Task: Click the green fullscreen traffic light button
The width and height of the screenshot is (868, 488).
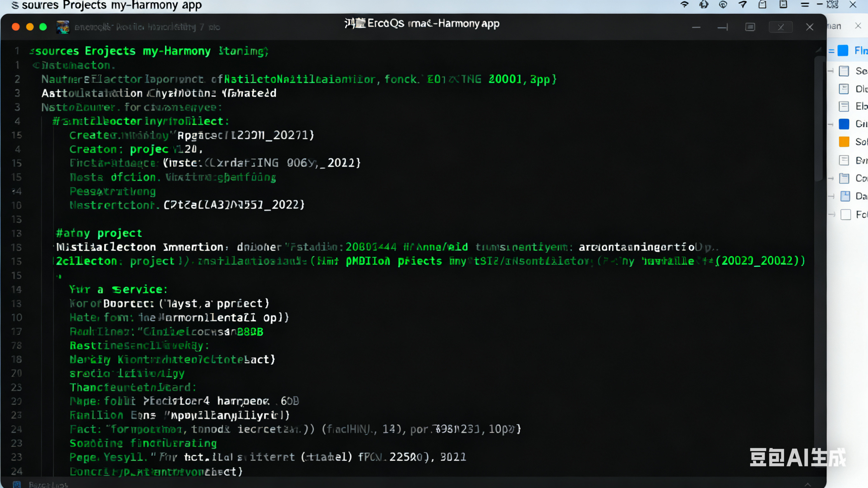Action: pyautogui.click(x=43, y=27)
